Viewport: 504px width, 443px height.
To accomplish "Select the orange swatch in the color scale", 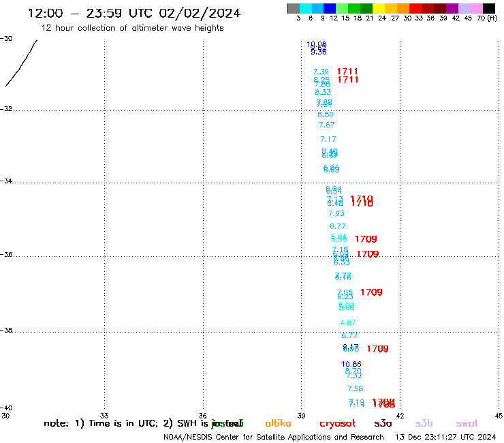I will click(x=403, y=8).
